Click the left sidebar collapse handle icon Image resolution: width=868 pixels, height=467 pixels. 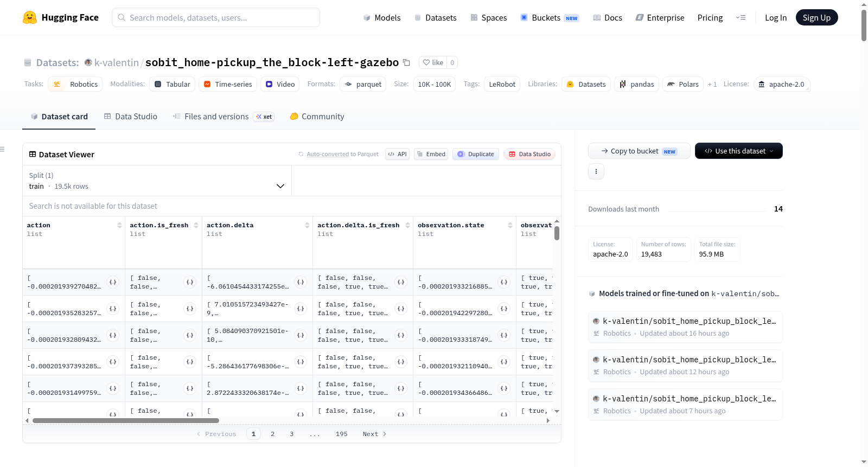coord(2,149)
